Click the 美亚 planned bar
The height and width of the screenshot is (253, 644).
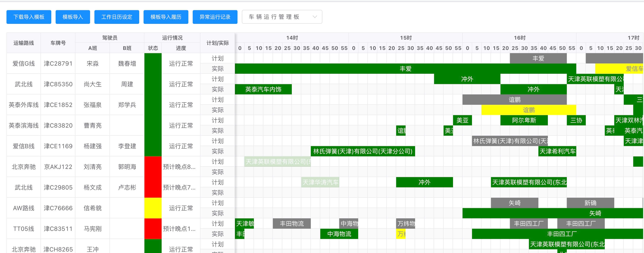point(462,120)
